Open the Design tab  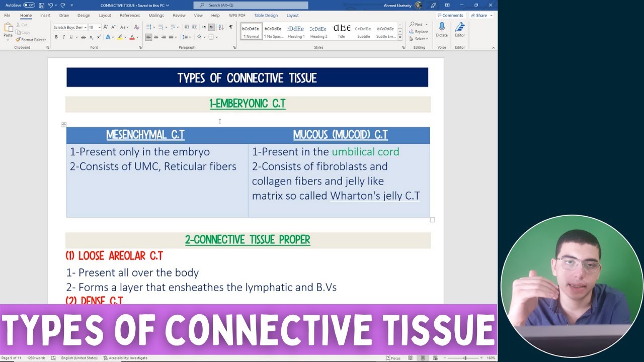[84, 16]
